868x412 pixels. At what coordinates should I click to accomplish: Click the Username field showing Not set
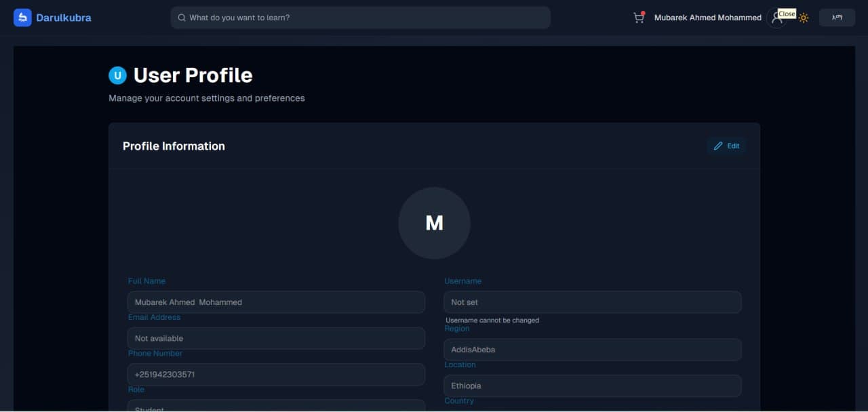(x=592, y=302)
